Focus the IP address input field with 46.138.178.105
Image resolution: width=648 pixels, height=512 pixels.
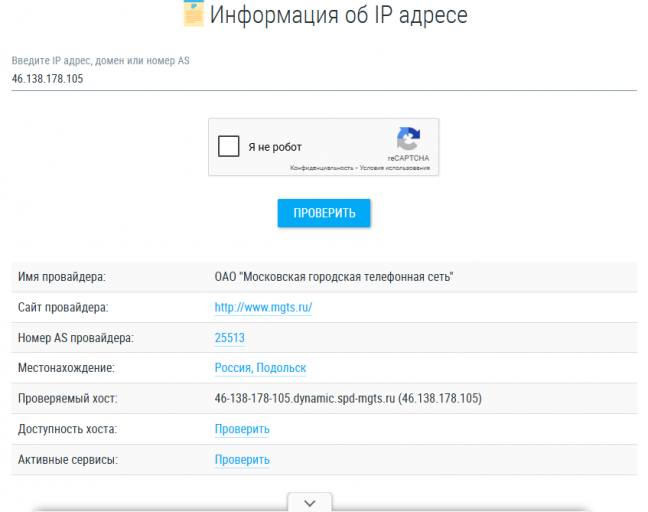point(324,79)
